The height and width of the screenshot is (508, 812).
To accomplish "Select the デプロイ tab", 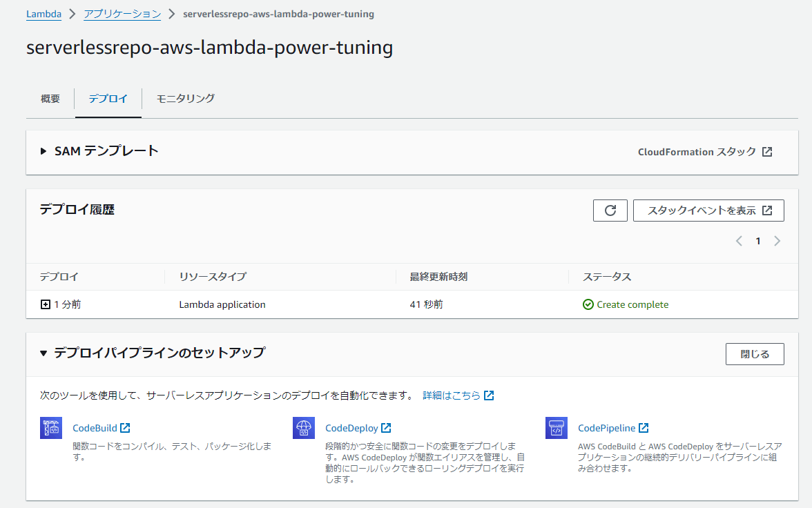I will (108, 99).
